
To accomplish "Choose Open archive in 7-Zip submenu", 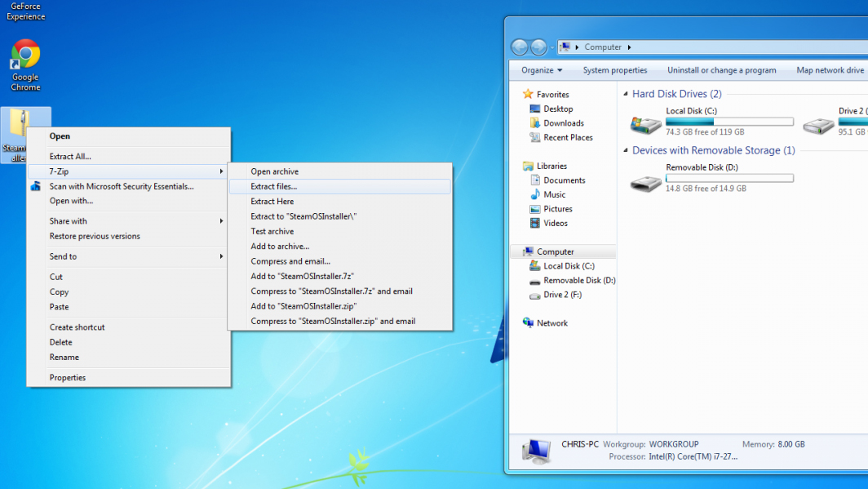I will pyautogui.click(x=340, y=171).
